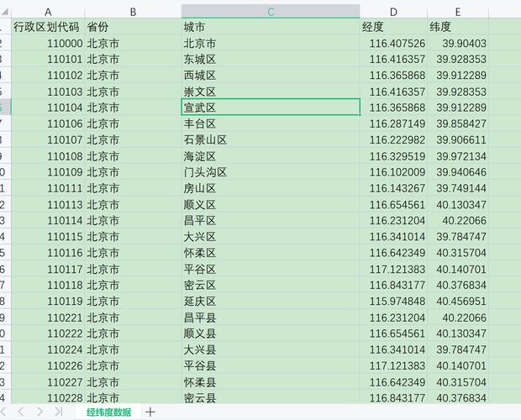Select the 昌平县 cell
521x420 pixels.
tap(271, 318)
